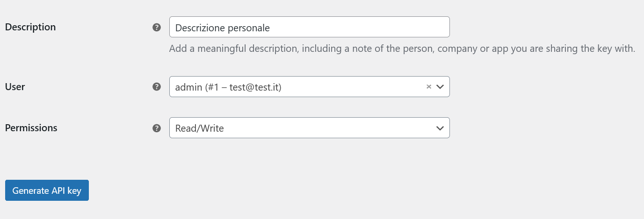Click the User field label
Image resolution: width=644 pixels, height=219 pixels.
click(15, 86)
